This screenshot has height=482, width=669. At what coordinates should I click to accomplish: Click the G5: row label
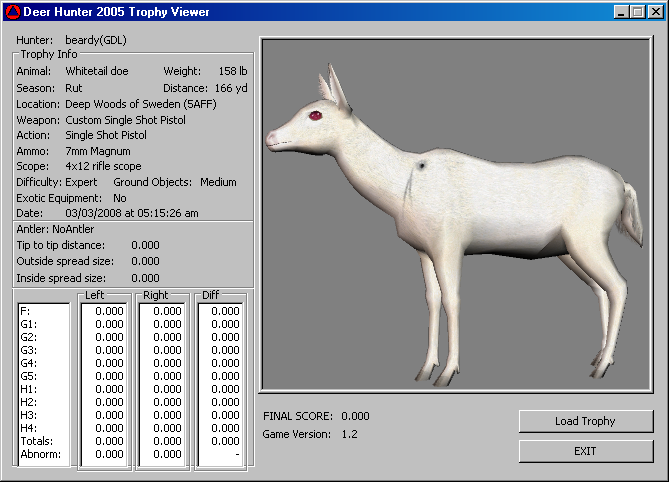click(29, 376)
